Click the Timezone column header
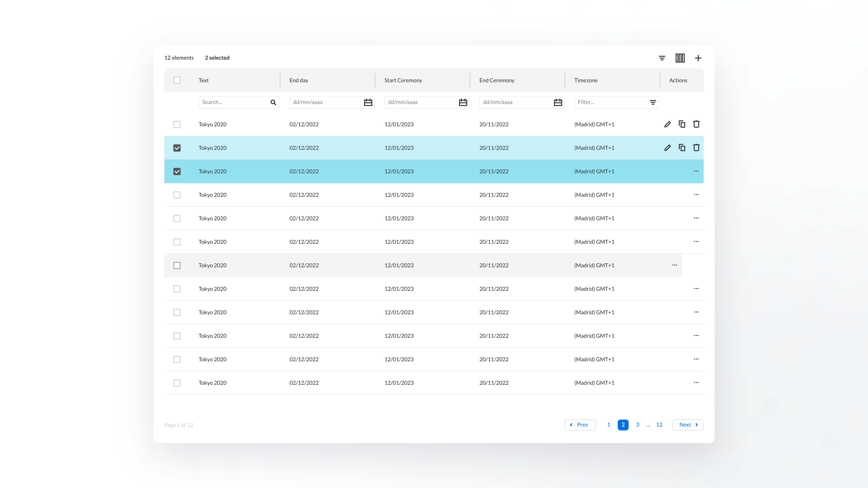The image size is (868, 488). click(x=586, y=80)
